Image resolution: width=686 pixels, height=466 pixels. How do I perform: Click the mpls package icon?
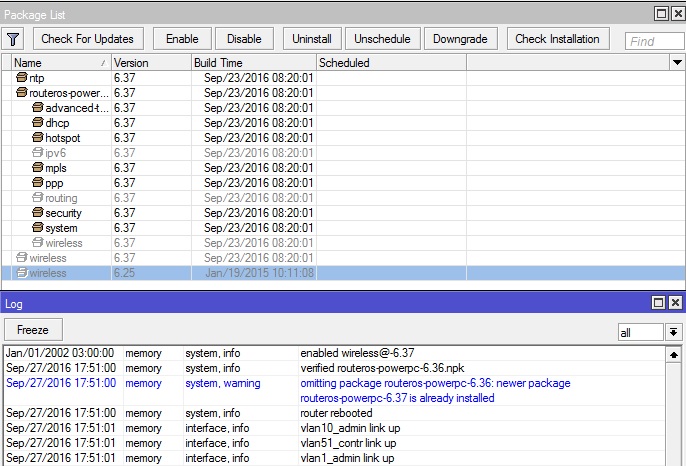tap(38, 167)
